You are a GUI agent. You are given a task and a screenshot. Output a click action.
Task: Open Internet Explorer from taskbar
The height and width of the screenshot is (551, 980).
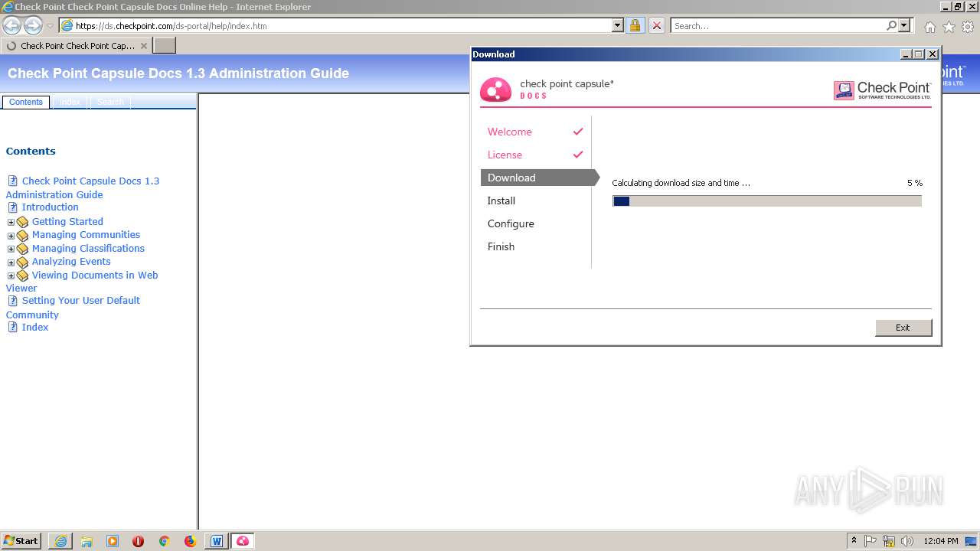pyautogui.click(x=60, y=541)
